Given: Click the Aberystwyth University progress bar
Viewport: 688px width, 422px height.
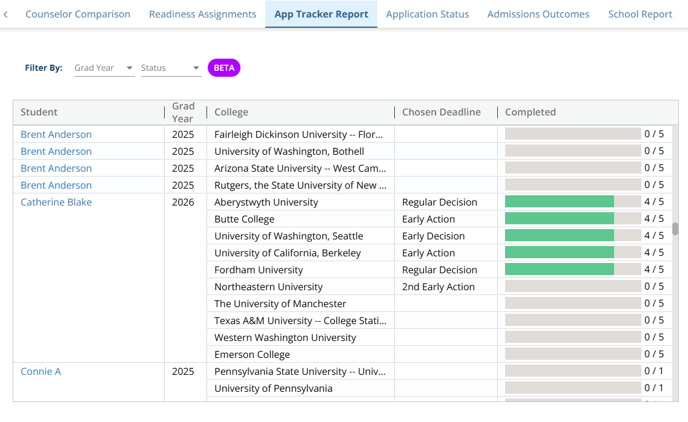Looking at the screenshot, I should click(x=573, y=202).
